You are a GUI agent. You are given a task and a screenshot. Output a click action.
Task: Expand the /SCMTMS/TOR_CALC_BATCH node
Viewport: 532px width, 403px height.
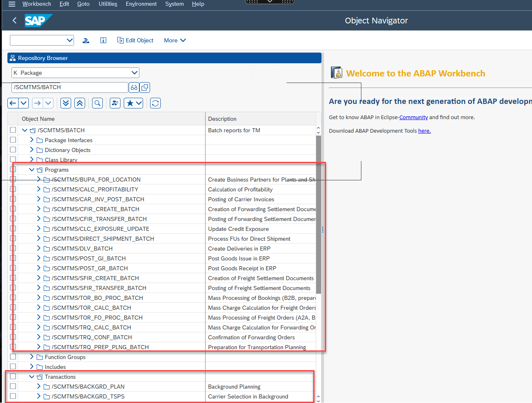coord(39,307)
